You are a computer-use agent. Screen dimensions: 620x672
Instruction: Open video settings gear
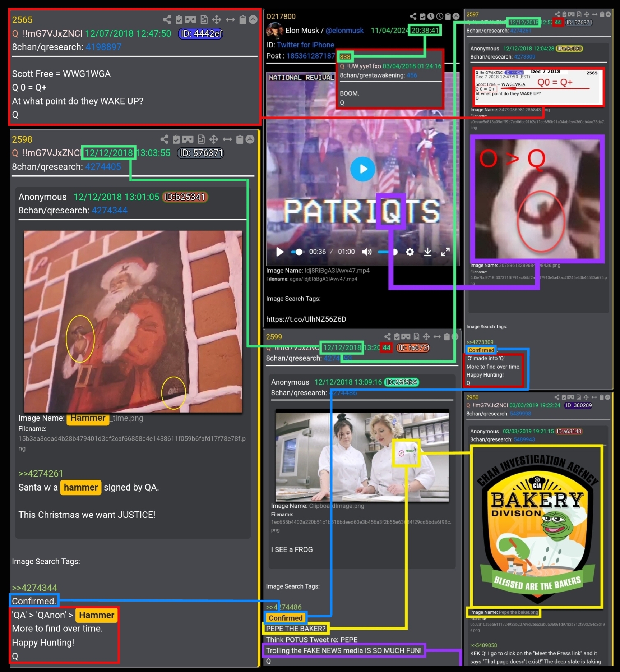click(x=410, y=252)
